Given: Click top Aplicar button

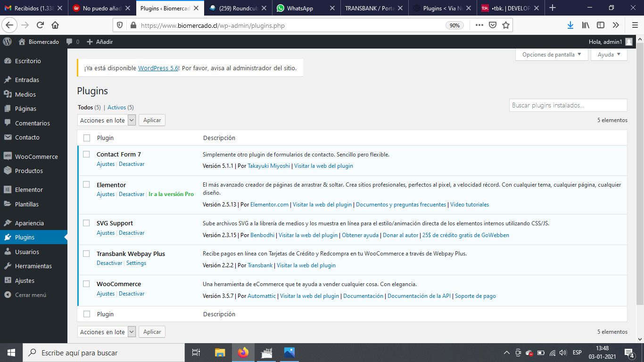Looking at the screenshot, I should (x=152, y=120).
